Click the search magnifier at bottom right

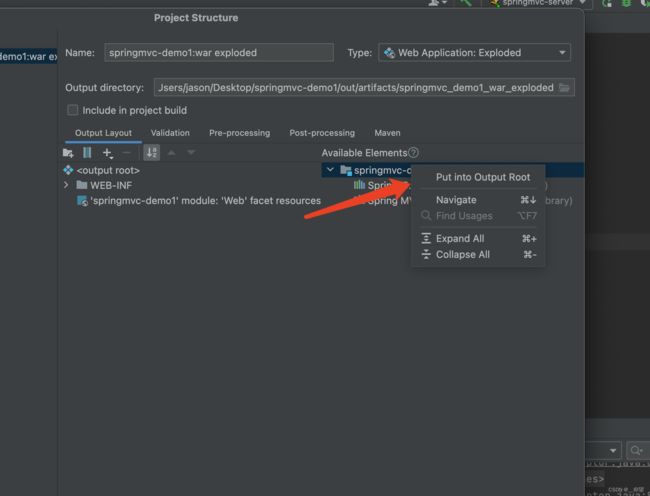[636, 450]
